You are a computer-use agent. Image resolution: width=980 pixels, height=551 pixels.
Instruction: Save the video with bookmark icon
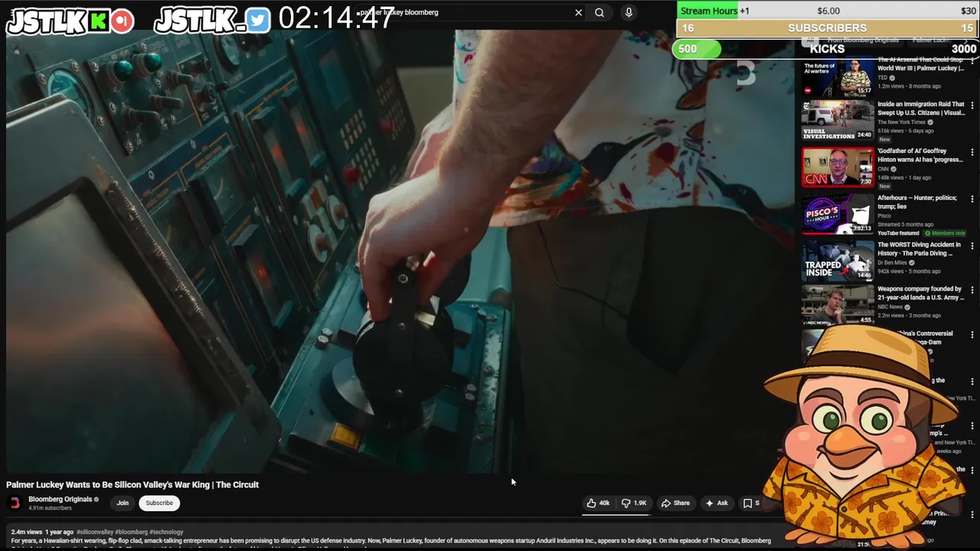coord(750,503)
